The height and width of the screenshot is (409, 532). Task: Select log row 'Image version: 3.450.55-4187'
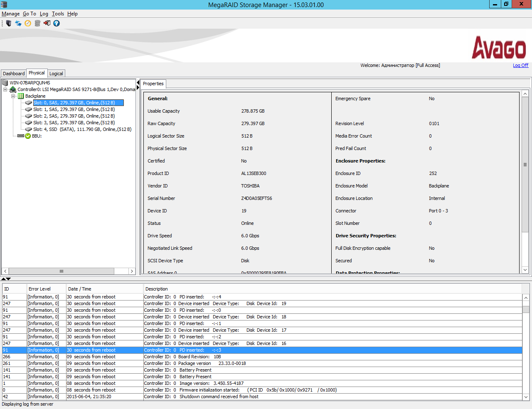262,383
